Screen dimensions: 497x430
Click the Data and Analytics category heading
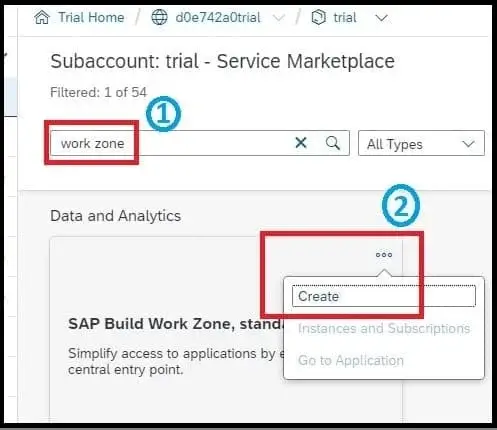[x=115, y=216]
